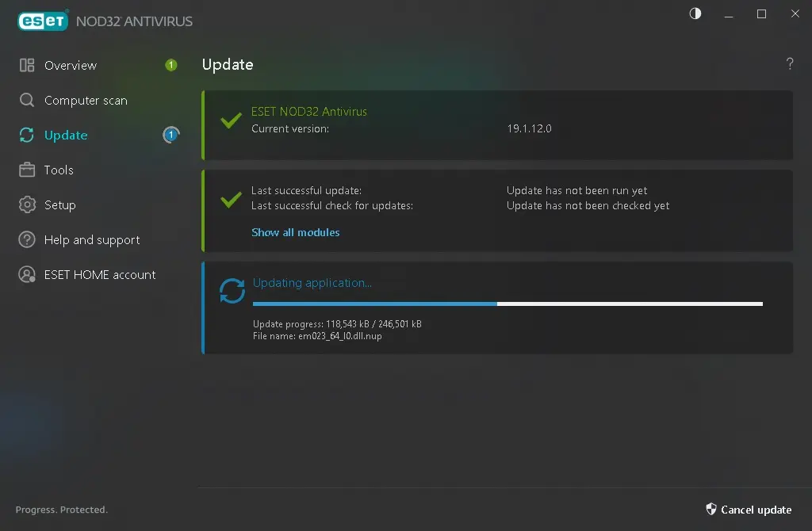The image size is (812, 531).
Task: Click the version number 19.1.12.0
Action: click(x=529, y=128)
